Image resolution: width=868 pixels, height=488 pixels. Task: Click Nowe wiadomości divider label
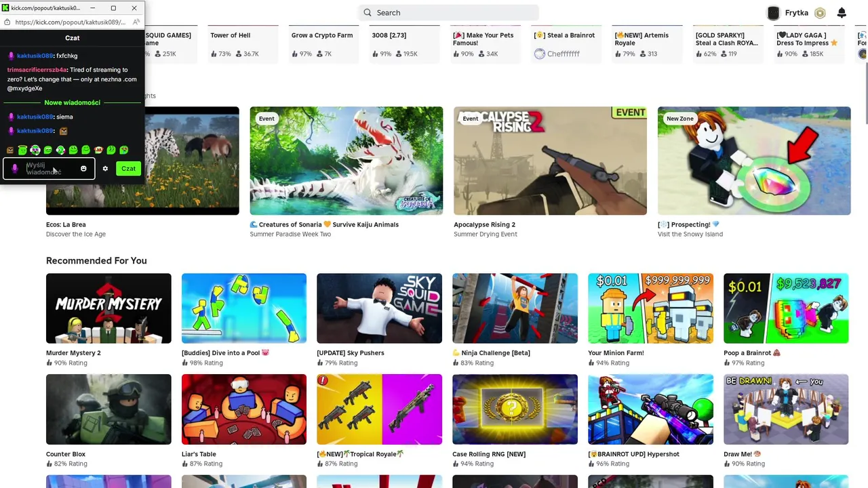point(72,102)
